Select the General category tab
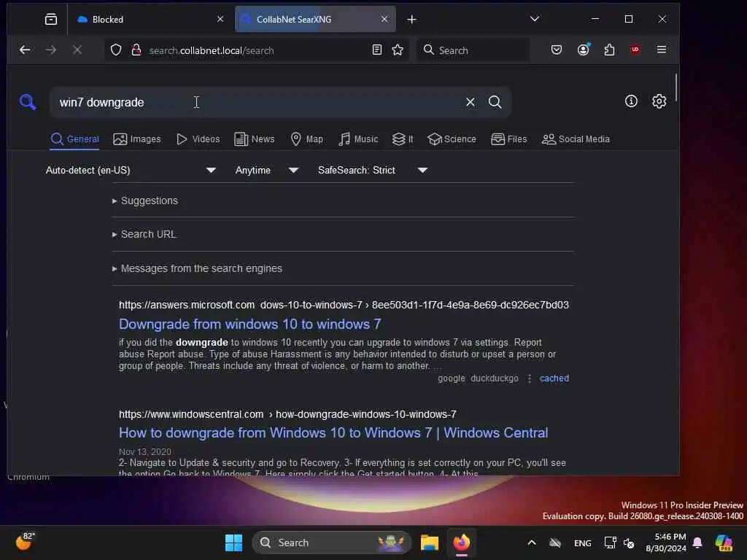747x560 pixels. (75, 139)
